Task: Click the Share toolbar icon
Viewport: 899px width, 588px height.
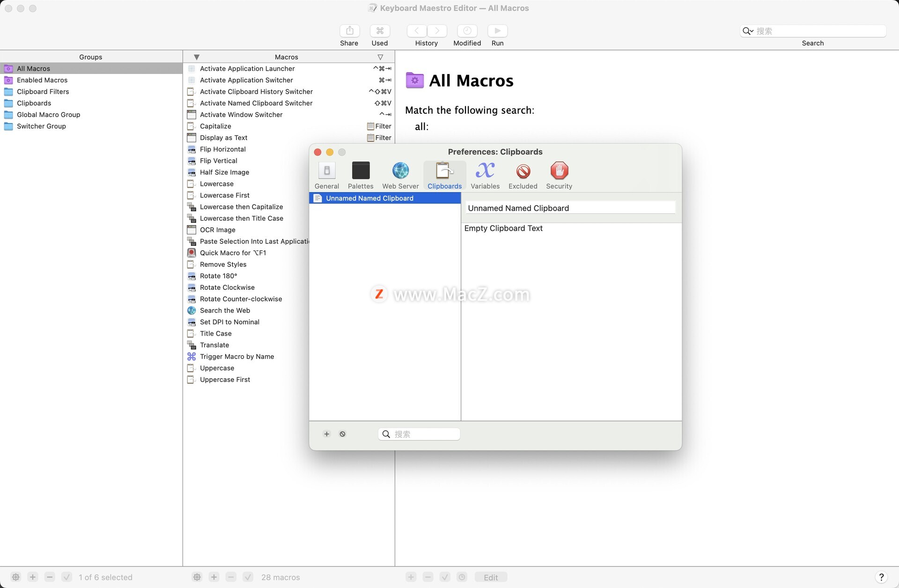Action: (x=349, y=31)
